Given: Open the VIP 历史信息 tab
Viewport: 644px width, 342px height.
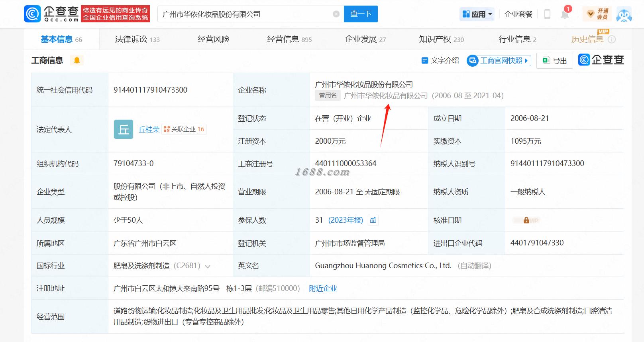Looking at the screenshot, I should pyautogui.click(x=587, y=39).
